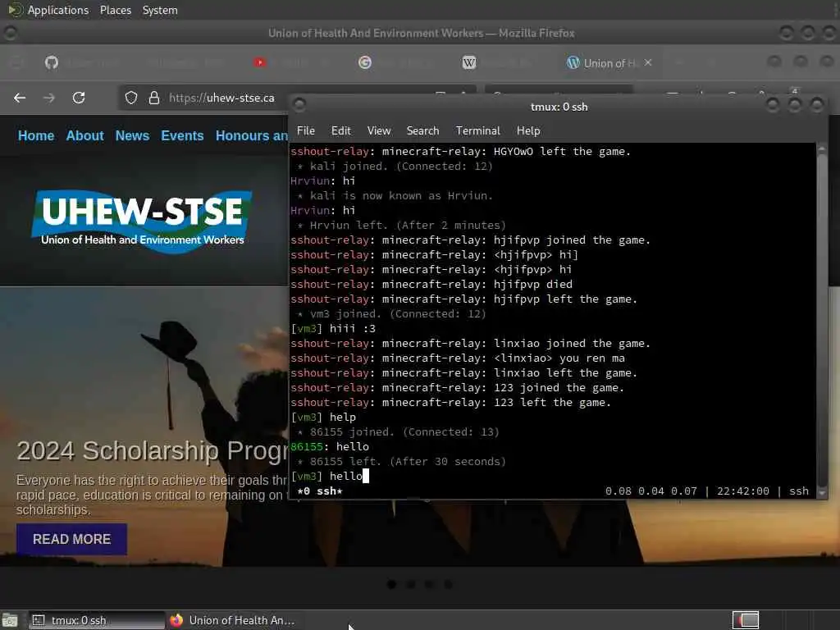Click the terminal vertical scrollbar
The height and width of the screenshot is (630, 840).
[822, 321]
